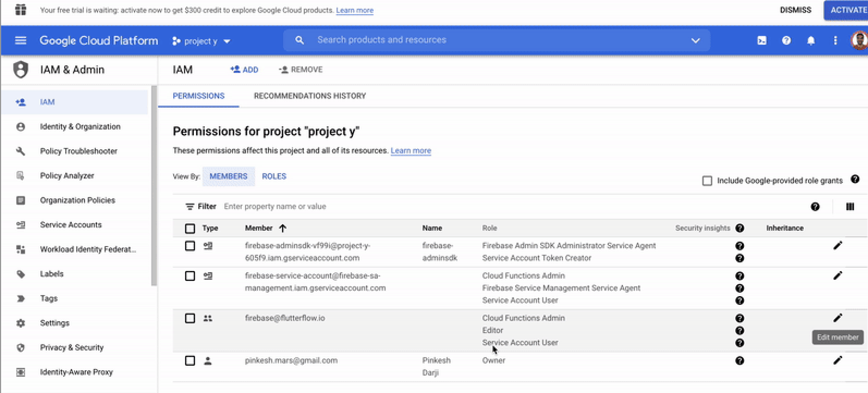Open Learn more link in trial banner
868x393 pixels.
click(354, 10)
